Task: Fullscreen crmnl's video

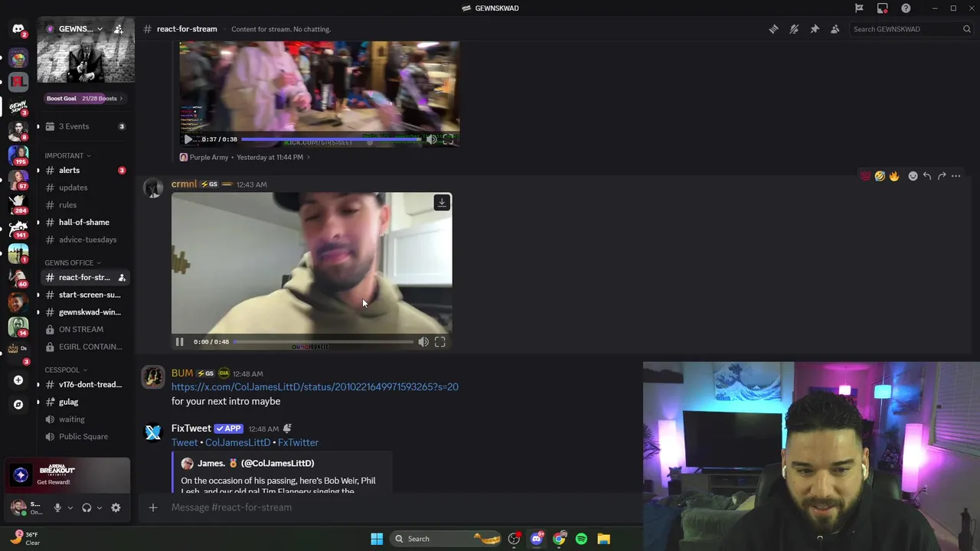Action: coord(440,342)
